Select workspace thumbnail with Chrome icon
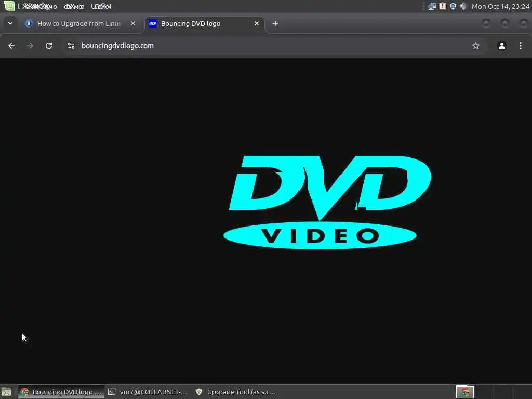Image resolution: width=532 pixels, height=399 pixels. pyautogui.click(x=465, y=392)
